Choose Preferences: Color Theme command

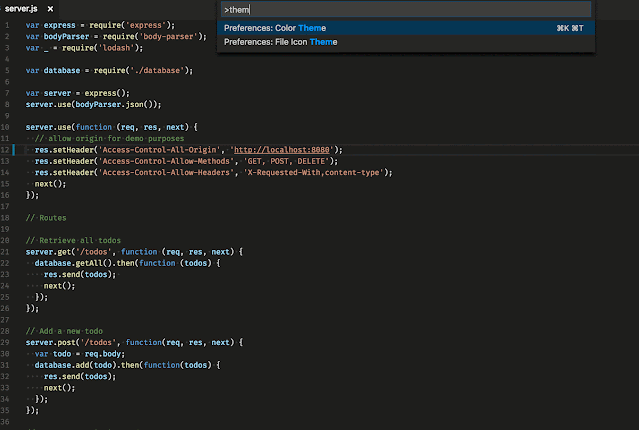pos(405,28)
